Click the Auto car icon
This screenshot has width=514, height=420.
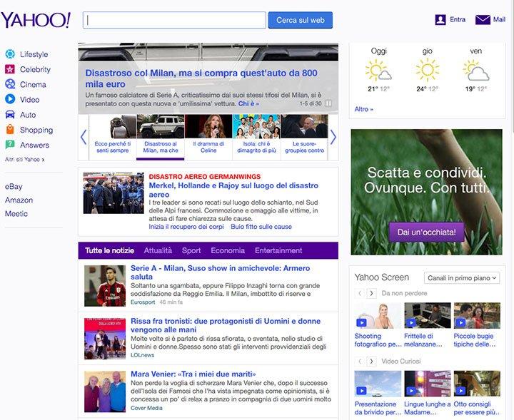click(x=10, y=115)
